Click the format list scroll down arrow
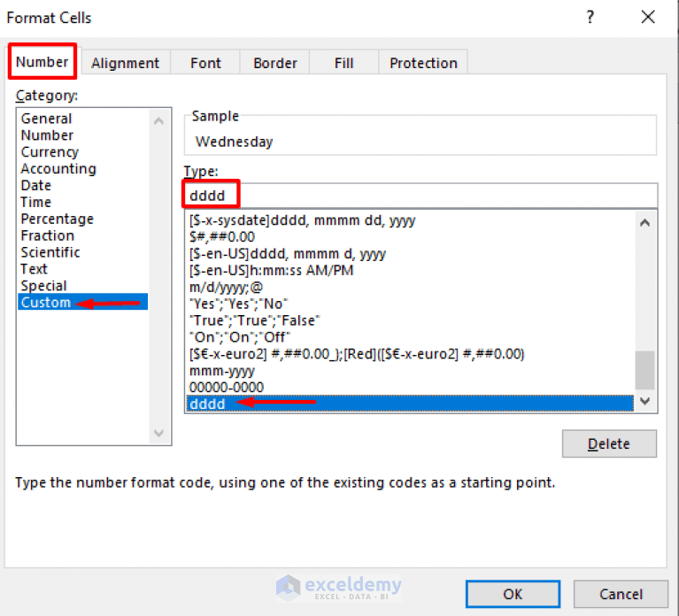 click(644, 401)
